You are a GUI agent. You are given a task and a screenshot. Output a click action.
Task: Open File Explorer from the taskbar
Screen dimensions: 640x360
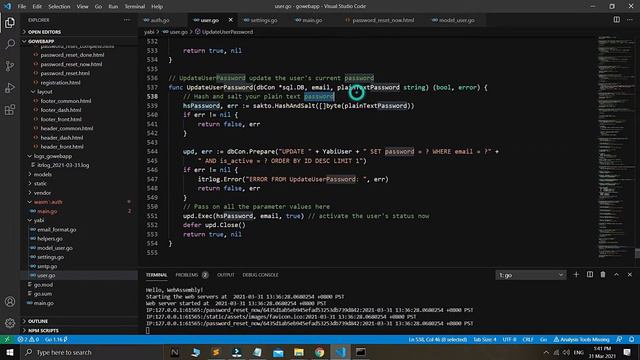tap(299, 352)
